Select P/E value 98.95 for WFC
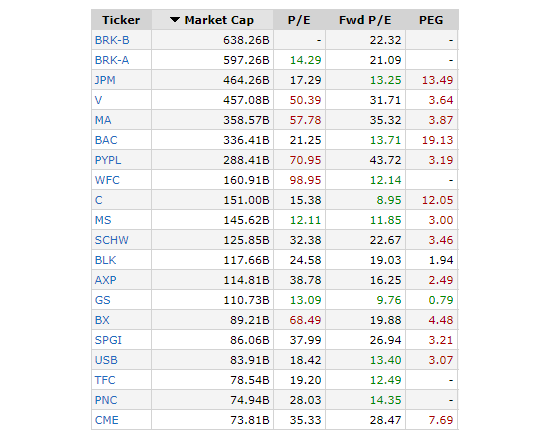Image resolution: width=552 pixels, height=436 pixels. [x=306, y=180]
